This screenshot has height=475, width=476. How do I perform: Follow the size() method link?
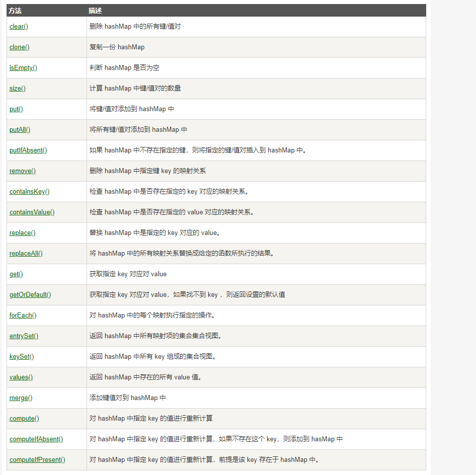coord(18,89)
